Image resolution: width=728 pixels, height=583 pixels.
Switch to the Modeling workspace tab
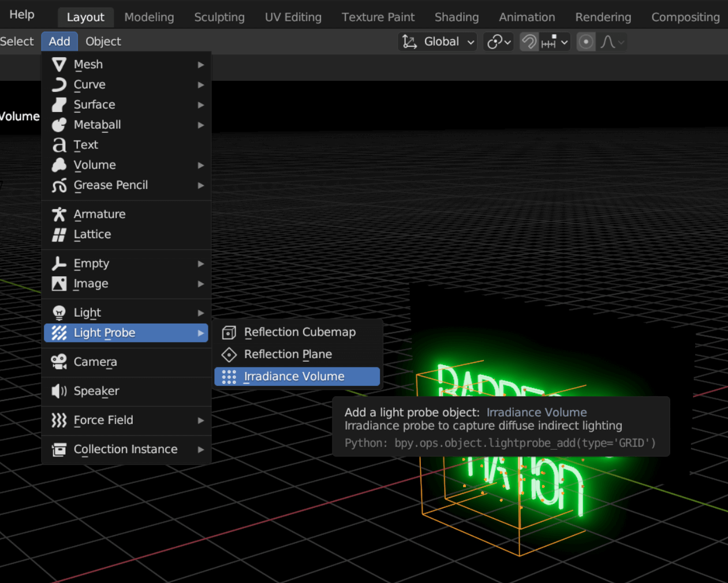coord(149,17)
